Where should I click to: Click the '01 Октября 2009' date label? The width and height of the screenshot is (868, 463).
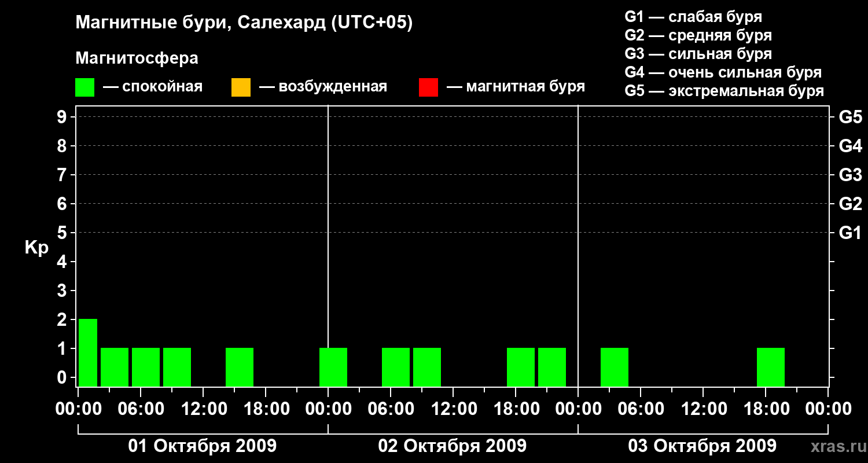[x=203, y=446]
